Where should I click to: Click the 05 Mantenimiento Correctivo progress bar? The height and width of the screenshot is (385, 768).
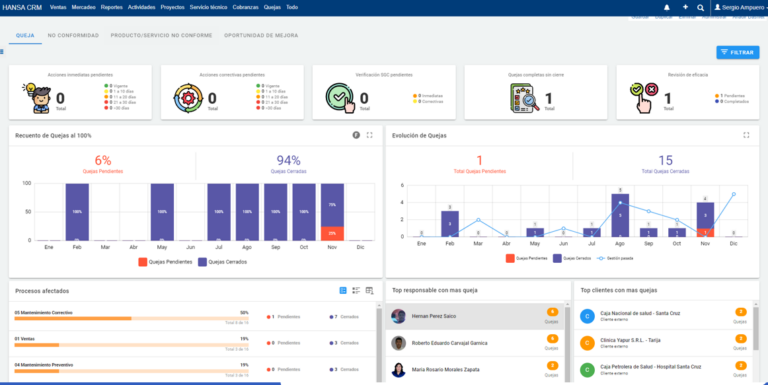coord(131,318)
